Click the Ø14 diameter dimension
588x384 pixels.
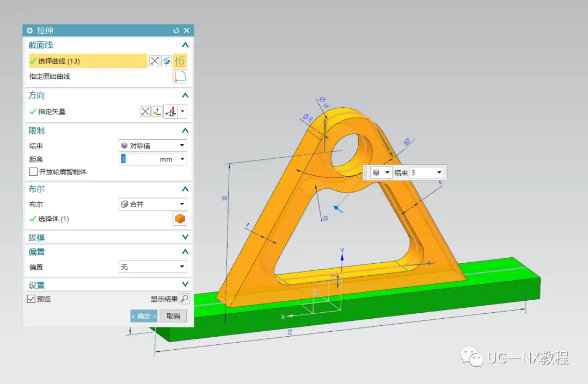(x=323, y=102)
